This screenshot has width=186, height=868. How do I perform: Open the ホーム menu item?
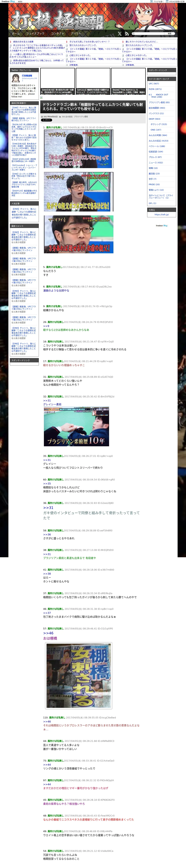(15, 33)
